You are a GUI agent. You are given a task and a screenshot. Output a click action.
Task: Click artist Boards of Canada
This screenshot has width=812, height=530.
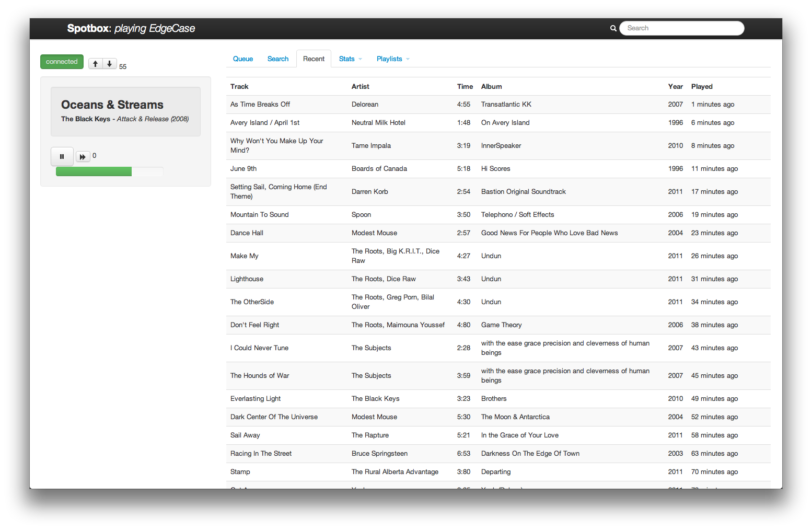coord(379,169)
